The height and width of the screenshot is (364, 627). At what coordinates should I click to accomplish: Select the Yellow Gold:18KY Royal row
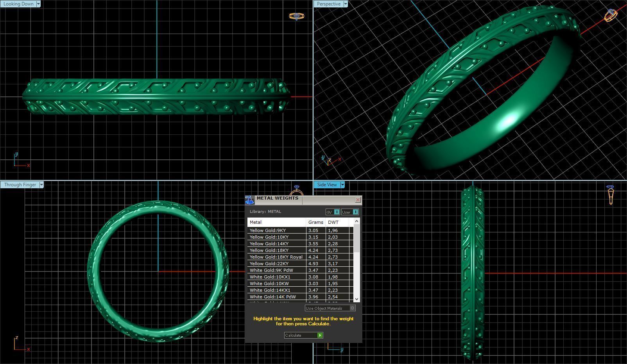[300, 257]
